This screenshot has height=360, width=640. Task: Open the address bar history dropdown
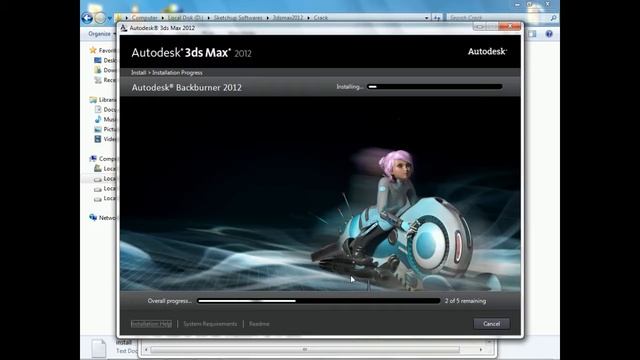(427, 18)
